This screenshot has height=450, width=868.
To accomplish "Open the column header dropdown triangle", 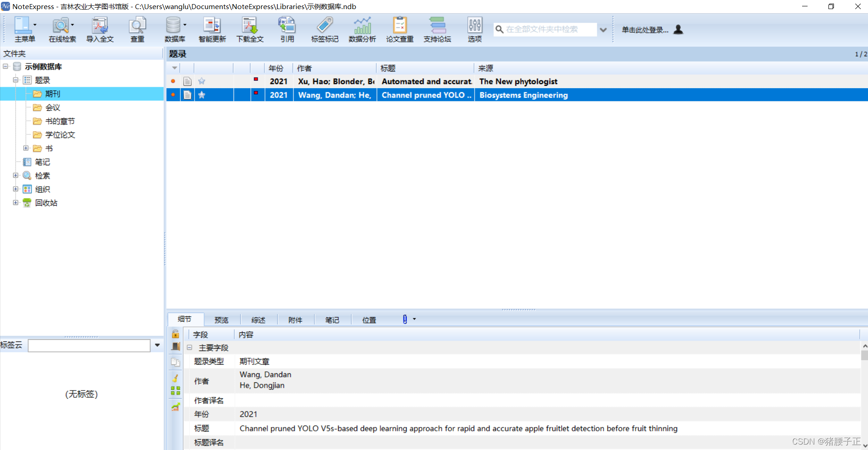I will click(175, 68).
